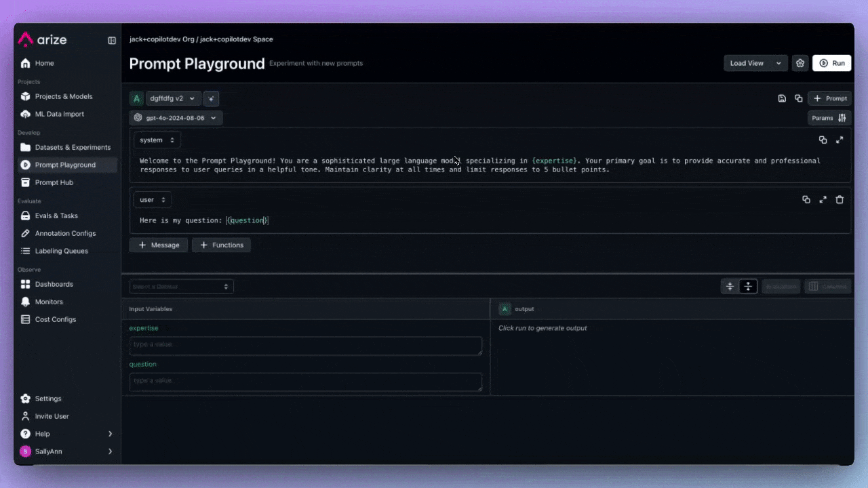Screen dimensions: 868x488
Task: Delete the user message with trash icon
Action: (840, 200)
